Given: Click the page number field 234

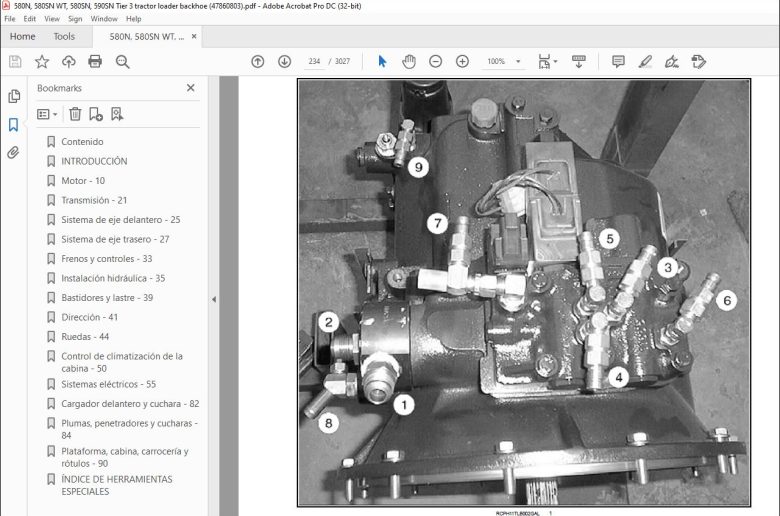Looking at the screenshot, I should [314, 62].
